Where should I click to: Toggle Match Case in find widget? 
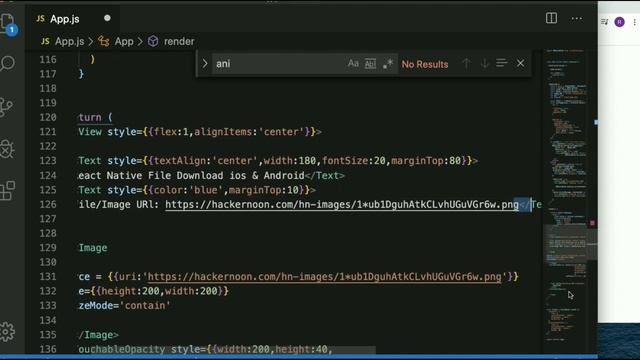pyautogui.click(x=353, y=64)
